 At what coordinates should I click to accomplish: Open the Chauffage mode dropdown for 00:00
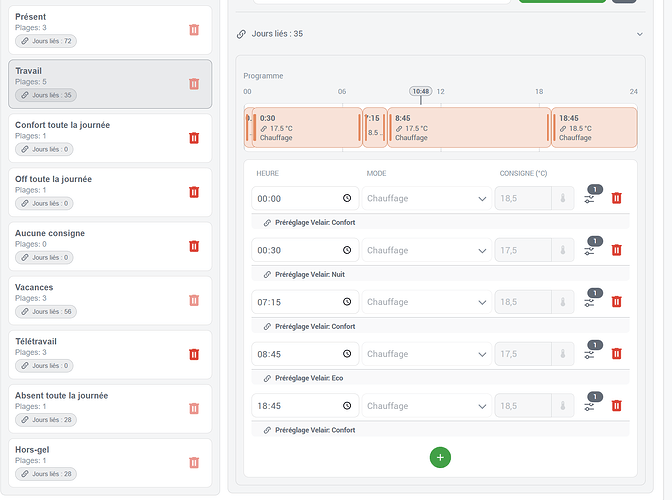click(427, 198)
